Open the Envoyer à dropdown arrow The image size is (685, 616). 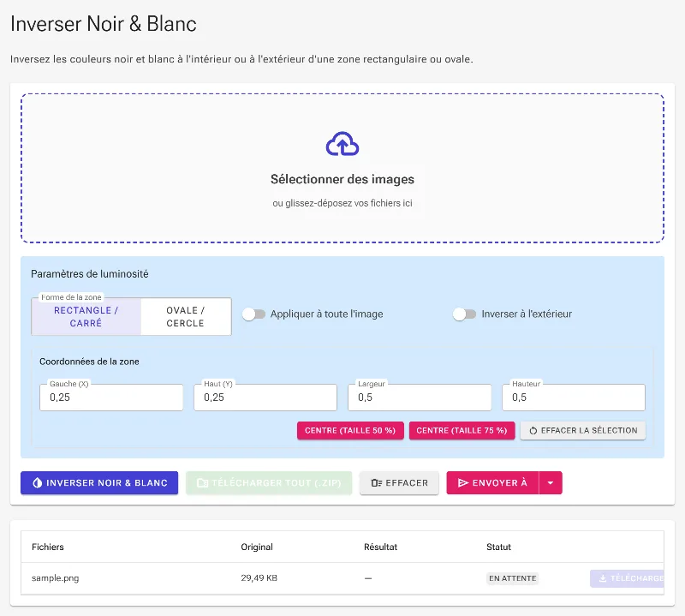[551, 482]
